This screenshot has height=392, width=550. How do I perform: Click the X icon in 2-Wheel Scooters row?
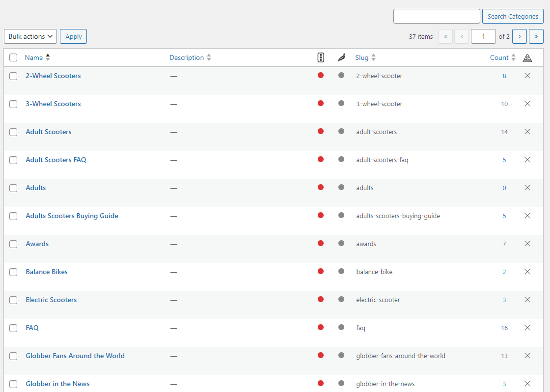pos(527,76)
